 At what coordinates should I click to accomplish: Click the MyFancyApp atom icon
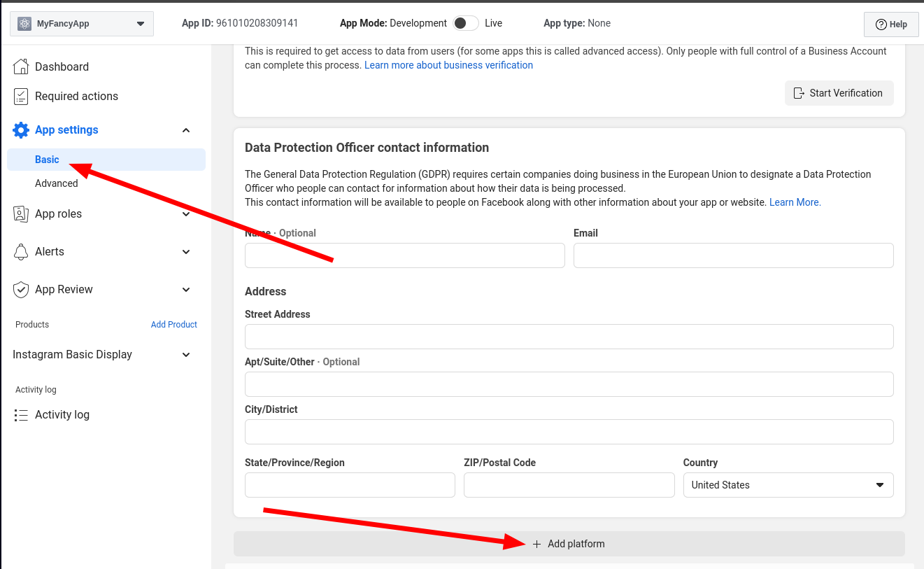(24, 24)
